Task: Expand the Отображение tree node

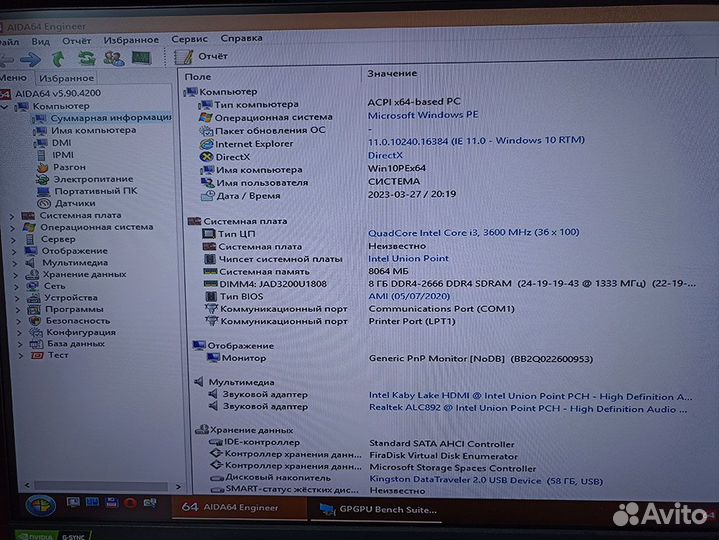Action: point(14,252)
